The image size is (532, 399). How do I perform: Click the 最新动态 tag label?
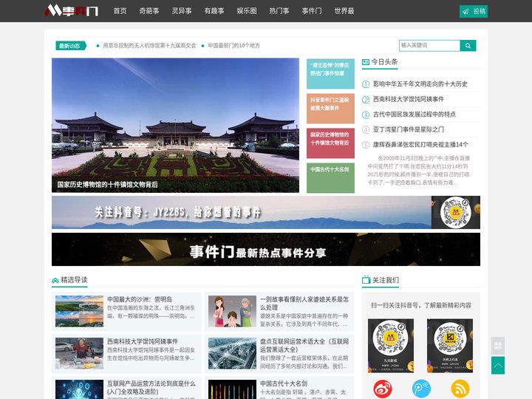(71, 46)
